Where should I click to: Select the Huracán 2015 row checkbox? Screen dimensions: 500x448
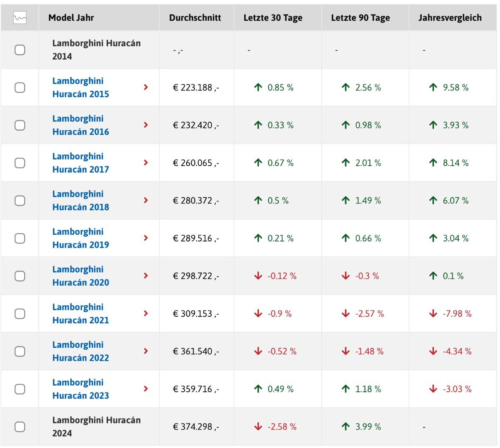(x=20, y=87)
